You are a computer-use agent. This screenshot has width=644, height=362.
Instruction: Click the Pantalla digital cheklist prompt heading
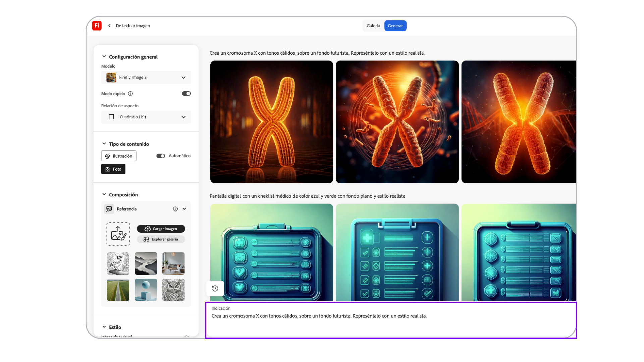click(x=307, y=196)
